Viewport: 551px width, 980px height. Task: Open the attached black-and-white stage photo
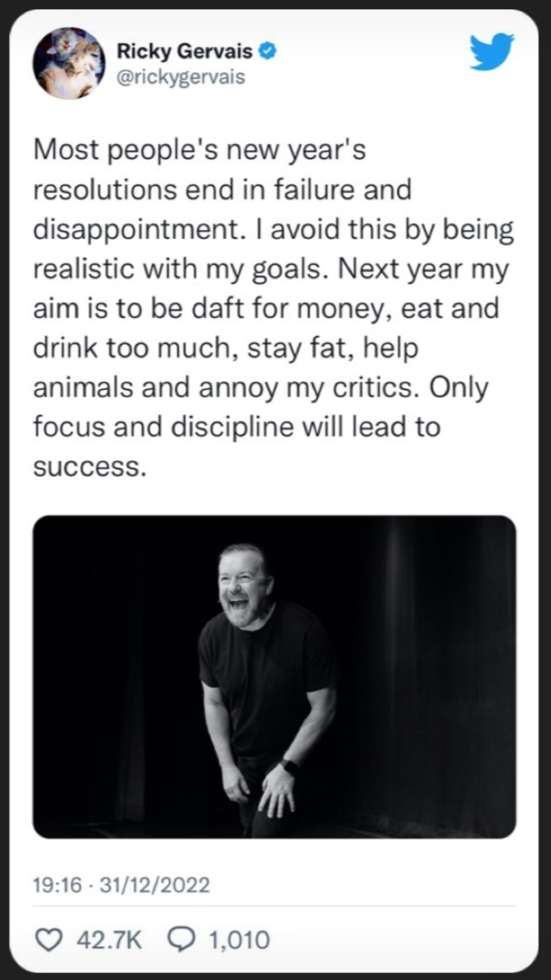[x=274, y=676]
